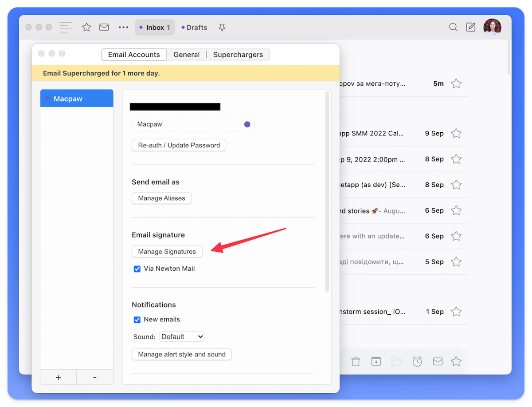Viewport: 532px width, 407px height.
Task: Star the 8 Sep email dated 2:00pm
Action: 456,159
